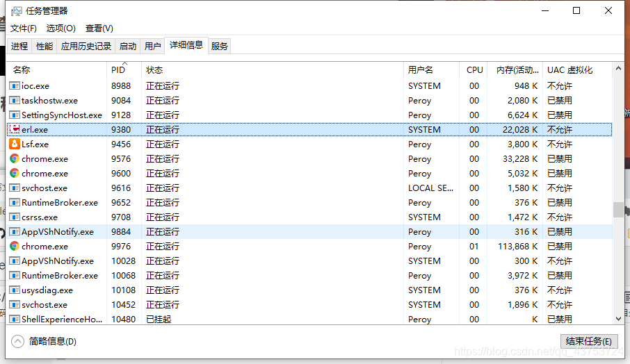Image resolution: width=630 pixels, height=364 pixels.
Task: Click the Chrome icon for PID 9600
Action: 15,174
